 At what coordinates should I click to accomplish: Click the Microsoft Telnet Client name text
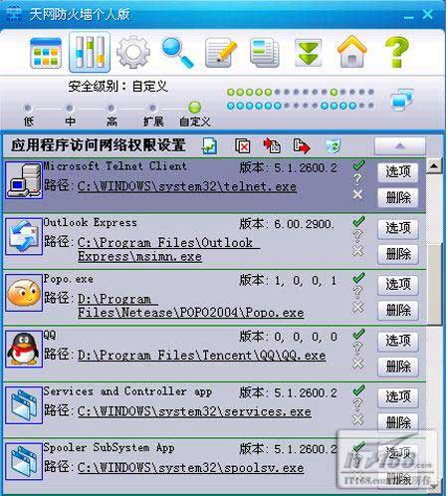tap(114, 166)
